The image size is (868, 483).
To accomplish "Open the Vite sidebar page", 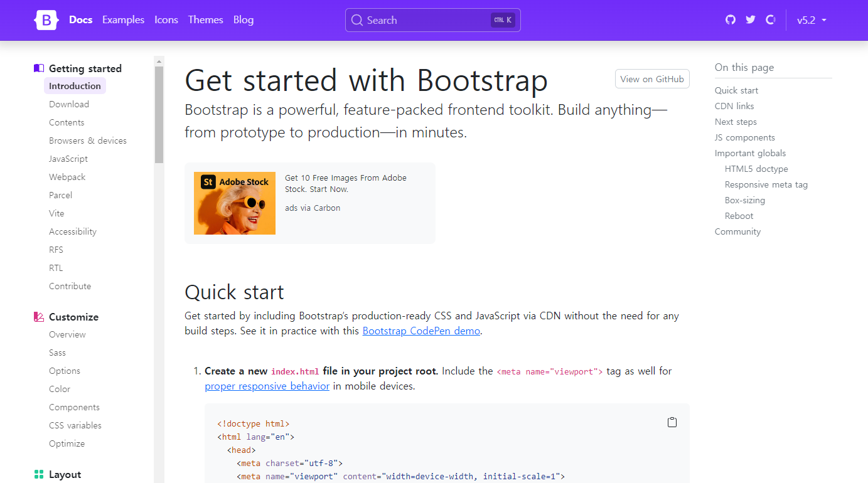I will point(56,213).
